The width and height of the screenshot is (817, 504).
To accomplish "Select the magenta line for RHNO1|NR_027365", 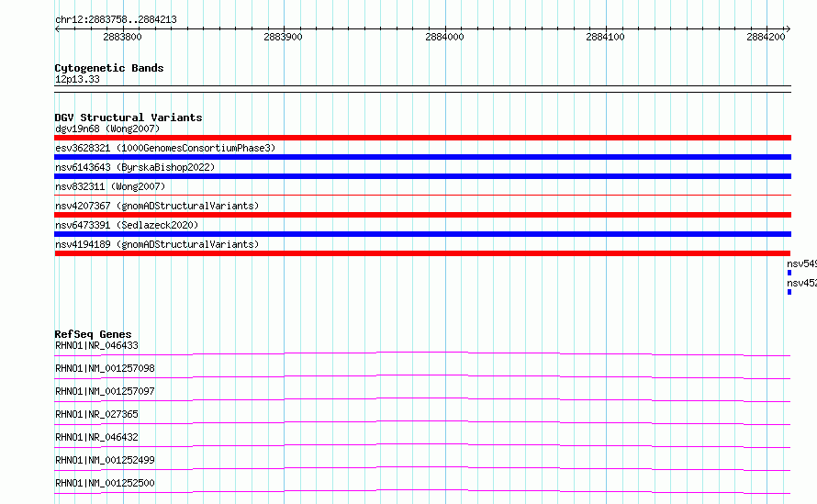I will (422, 422).
